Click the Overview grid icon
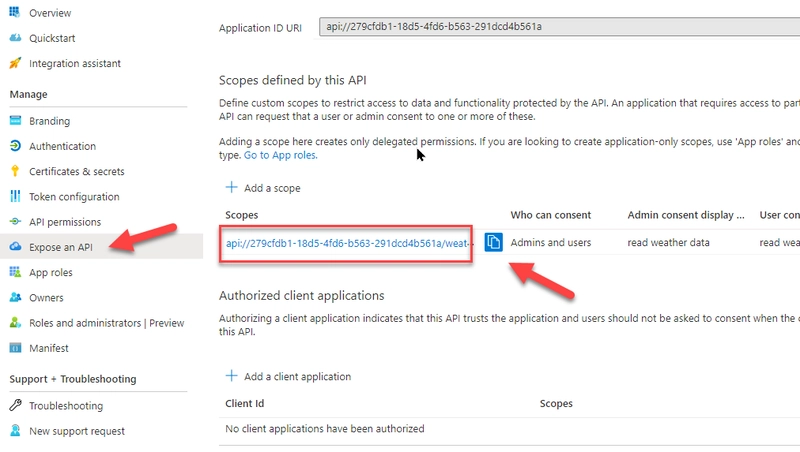This screenshot has width=800, height=452. click(x=15, y=12)
